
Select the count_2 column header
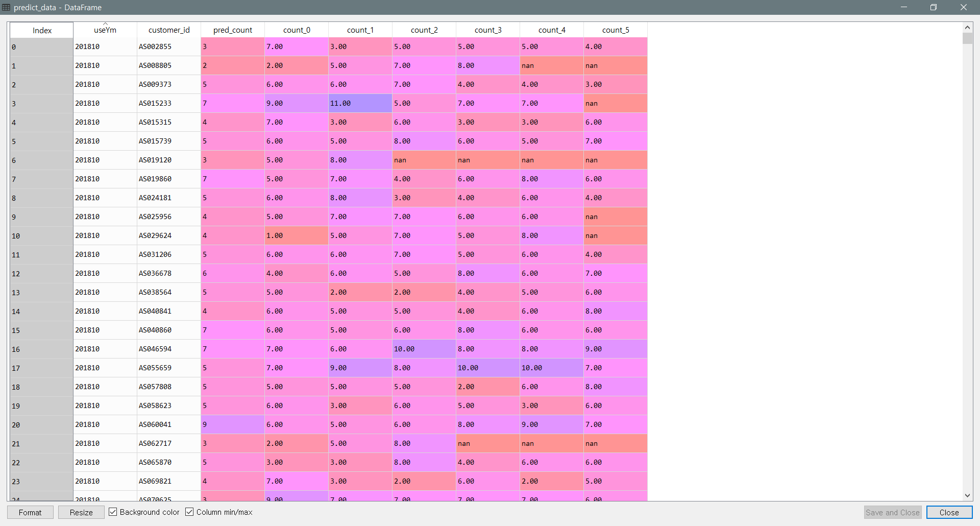424,30
